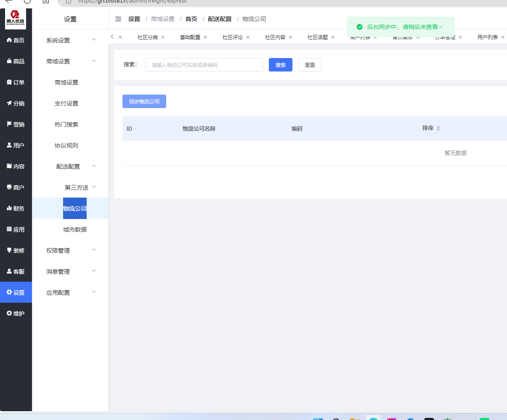Click the 维护 maintenance sidebar icon
Screen dimensions: 507x420
[x=9, y=314]
